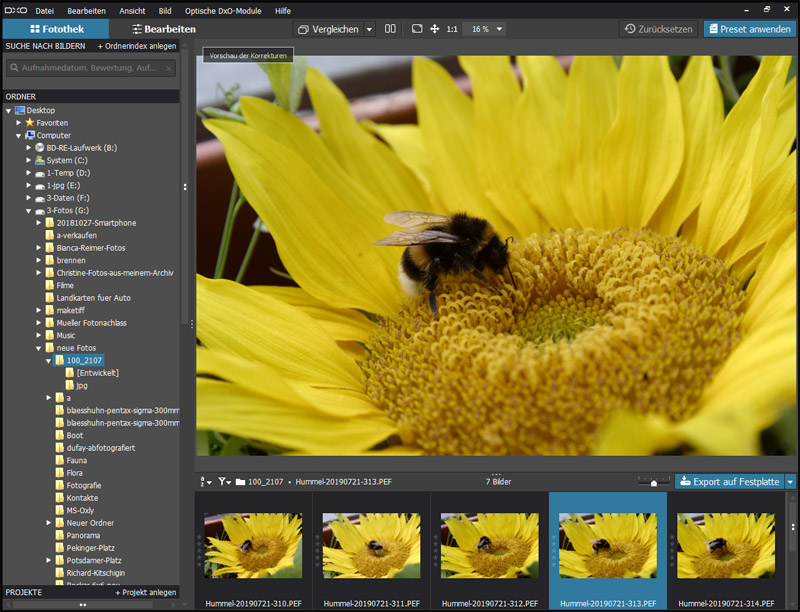Image resolution: width=800 pixels, height=612 pixels.
Task: Select the Hummel-20190721-311.PEF thumbnail
Action: 371,545
